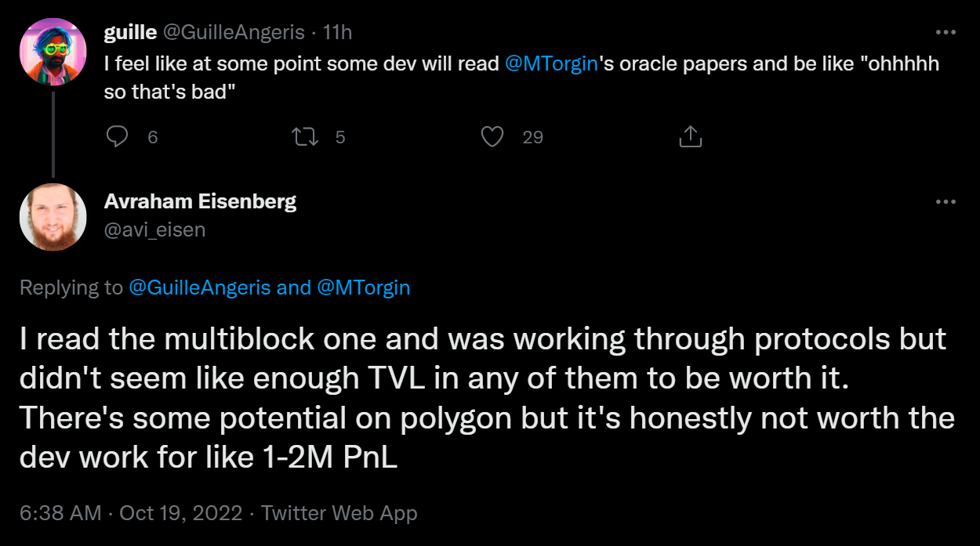Click the 6:38 AM · Oct 19, 2022 timestamp
The width and height of the screenshot is (980, 546).
pyautogui.click(x=131, y=513)
